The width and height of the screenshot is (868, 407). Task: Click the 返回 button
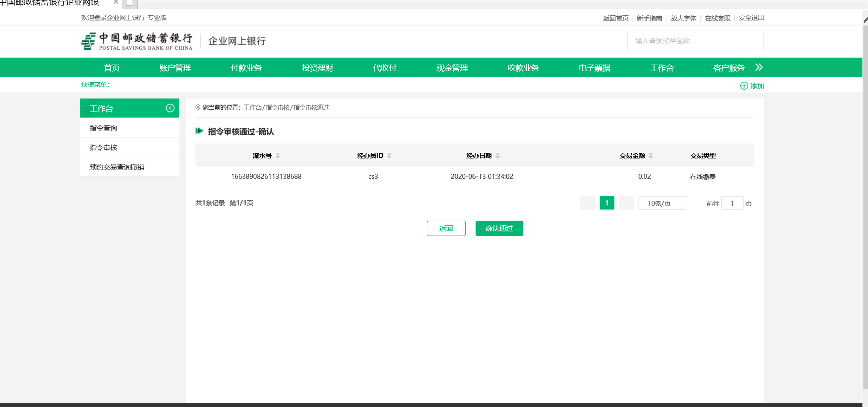[446, 228]
